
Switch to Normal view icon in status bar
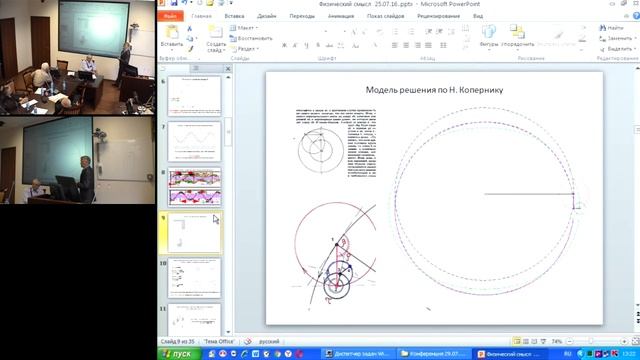tap(517, 341)
